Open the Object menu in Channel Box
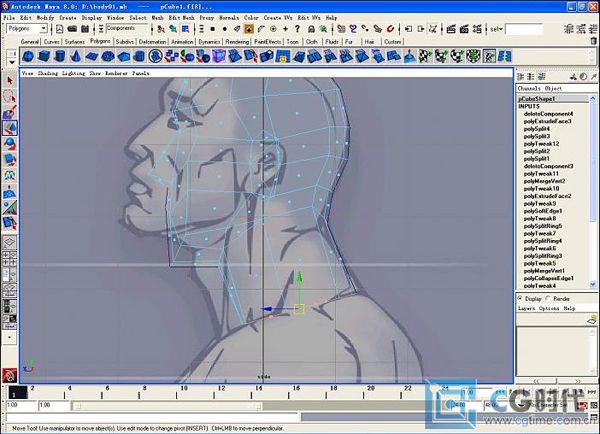Image resolution: width=600 pixels, height=434 pixels. [x=553, y=88]
